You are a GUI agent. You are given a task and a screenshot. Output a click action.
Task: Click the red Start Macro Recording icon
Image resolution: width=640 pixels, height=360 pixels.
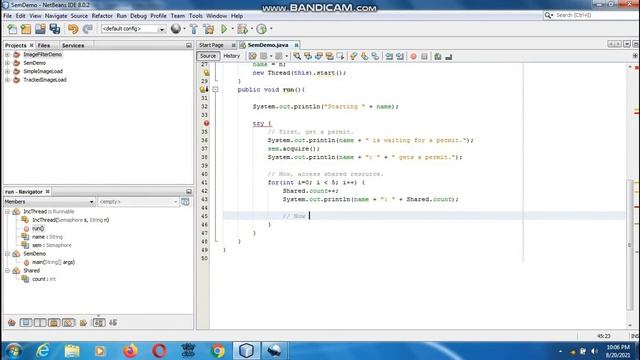click(413, 56)
